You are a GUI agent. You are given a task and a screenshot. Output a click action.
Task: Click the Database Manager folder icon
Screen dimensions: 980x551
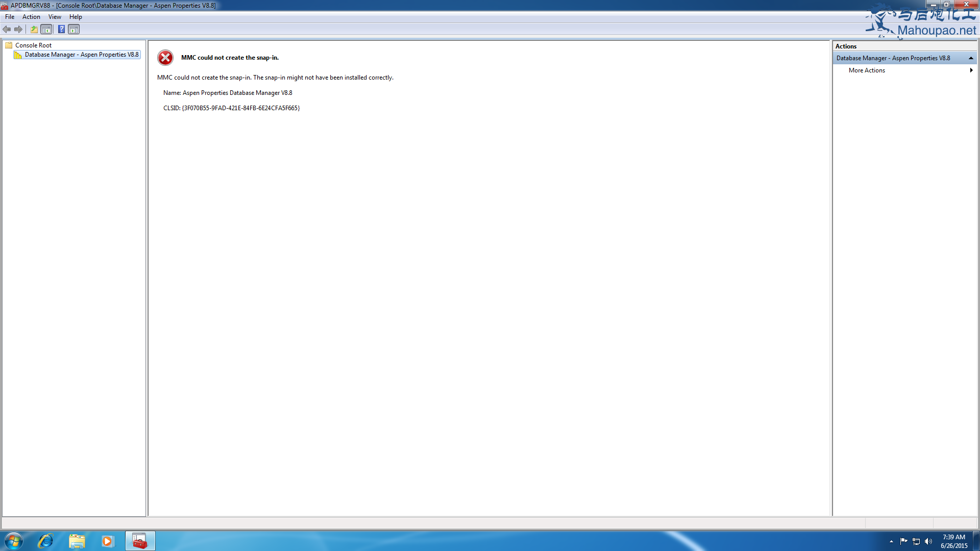click(x=18, y=54)
